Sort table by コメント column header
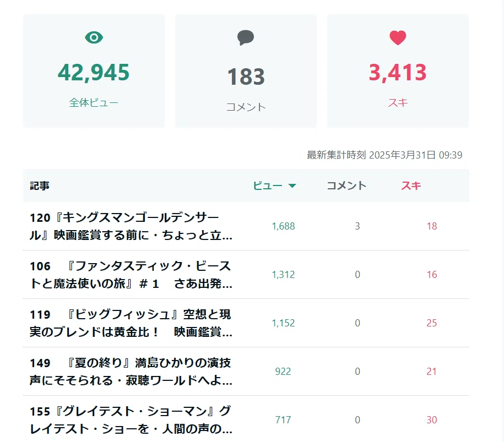This screenshot has width=504, height=442. click(346, 185)
